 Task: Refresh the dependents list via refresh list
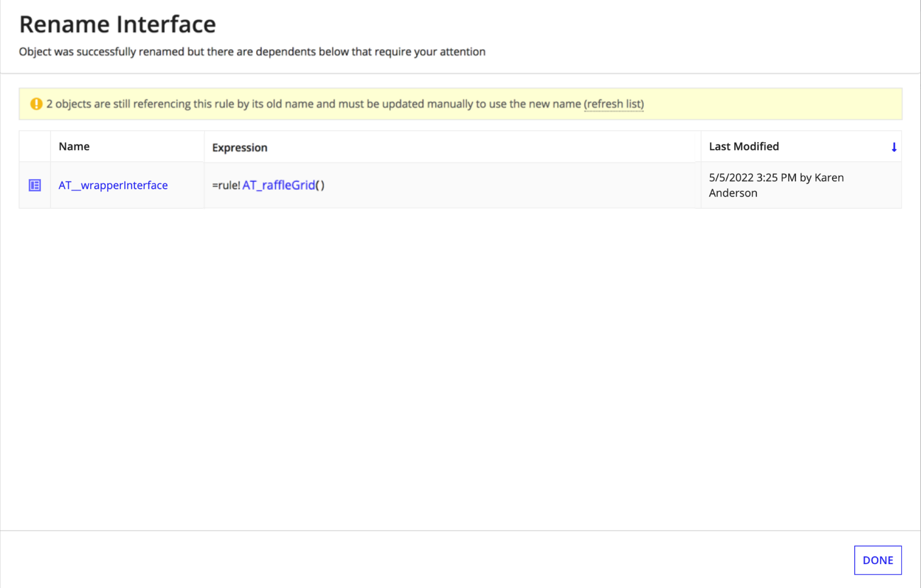(x=614, y=104)
